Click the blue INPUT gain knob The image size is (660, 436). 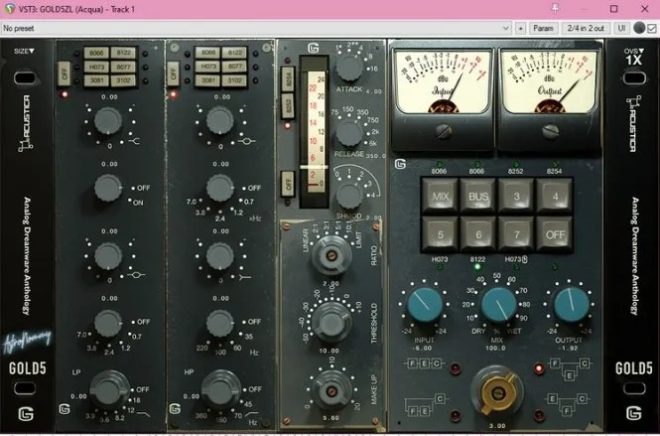tap(424, 304)
